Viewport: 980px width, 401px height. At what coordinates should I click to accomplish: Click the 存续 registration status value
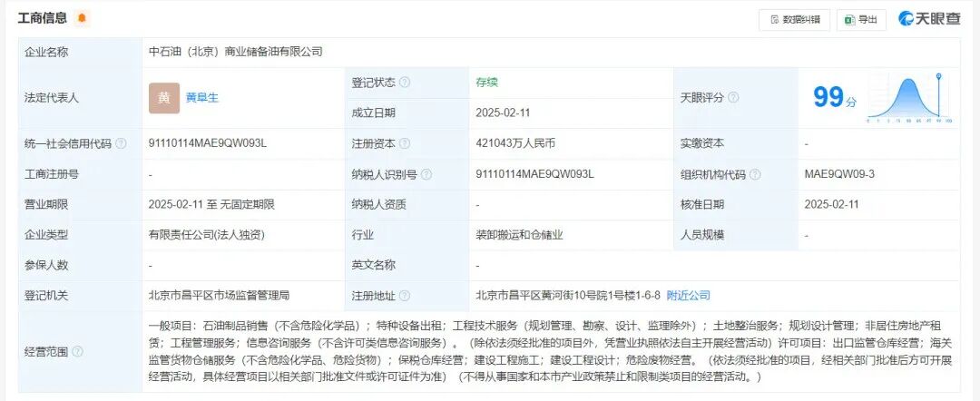(487, 83)
